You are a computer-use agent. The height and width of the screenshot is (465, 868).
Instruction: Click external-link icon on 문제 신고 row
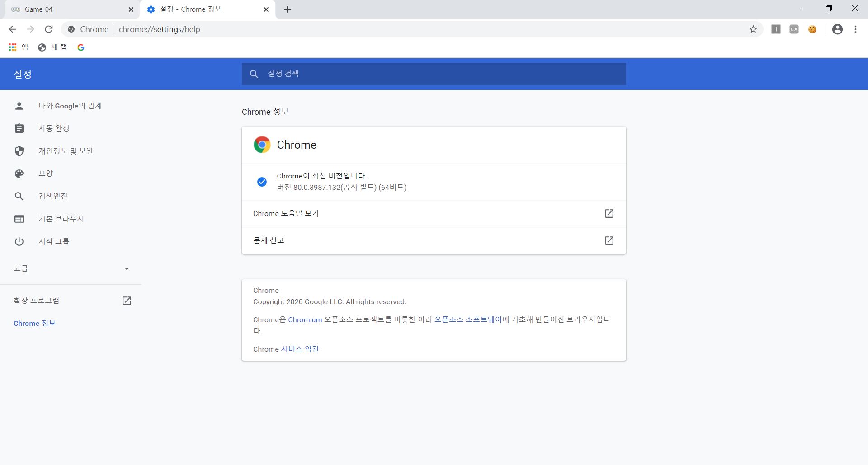(609, 240)
